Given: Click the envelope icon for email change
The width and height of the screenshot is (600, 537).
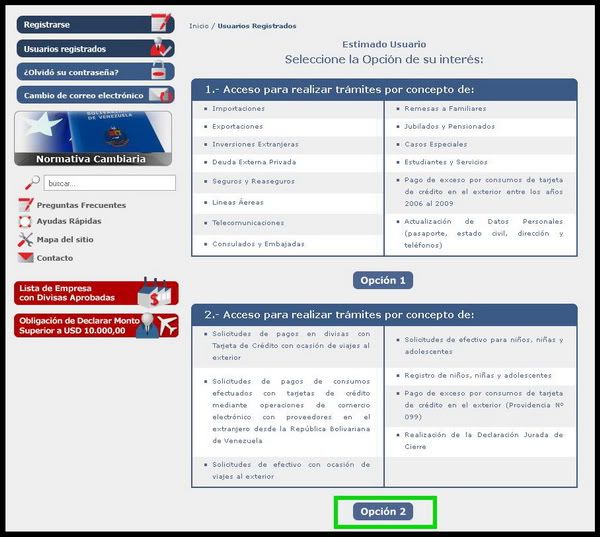Looking at the screenshot, I should point(161,95).
